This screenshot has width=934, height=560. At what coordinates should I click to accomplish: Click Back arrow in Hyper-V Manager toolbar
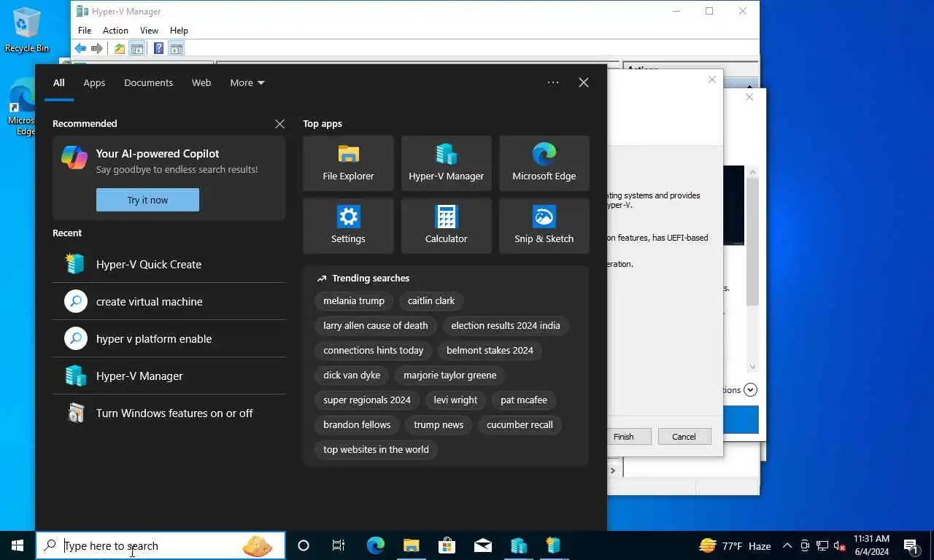coord(80,49)
